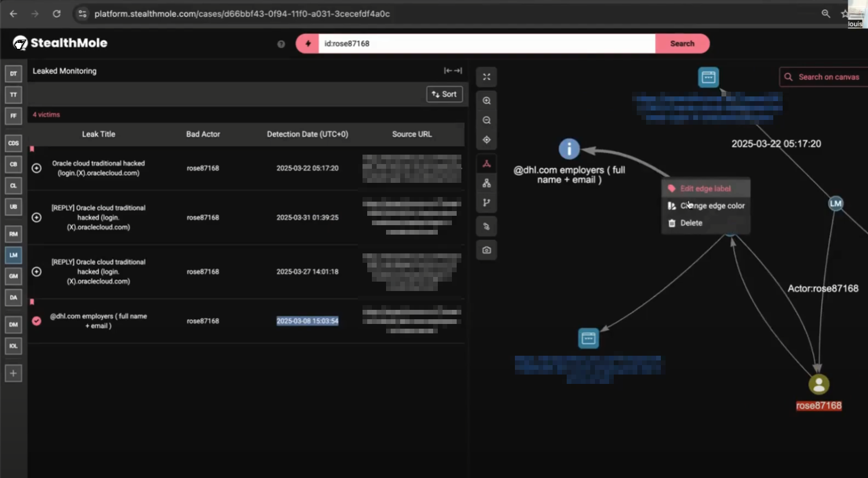Click the fit-to-screen canvas icon

point(486,77)
